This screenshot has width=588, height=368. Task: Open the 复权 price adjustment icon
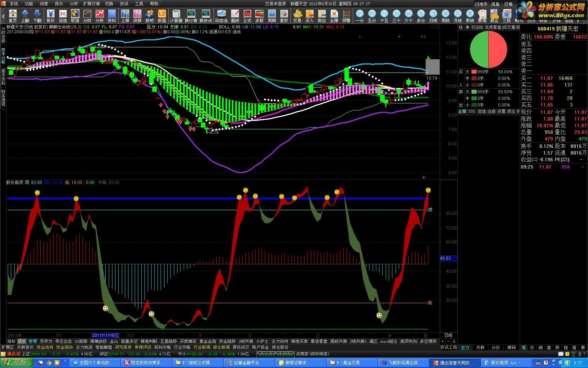pyautogui.click(x=284, y=16)
